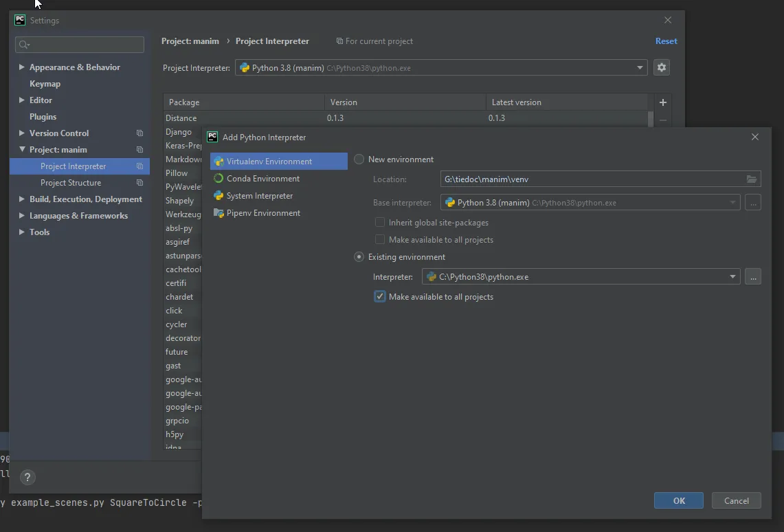Open the Plugins settings page
This screenshot has width=784, height=532.
tap(43, 116)
